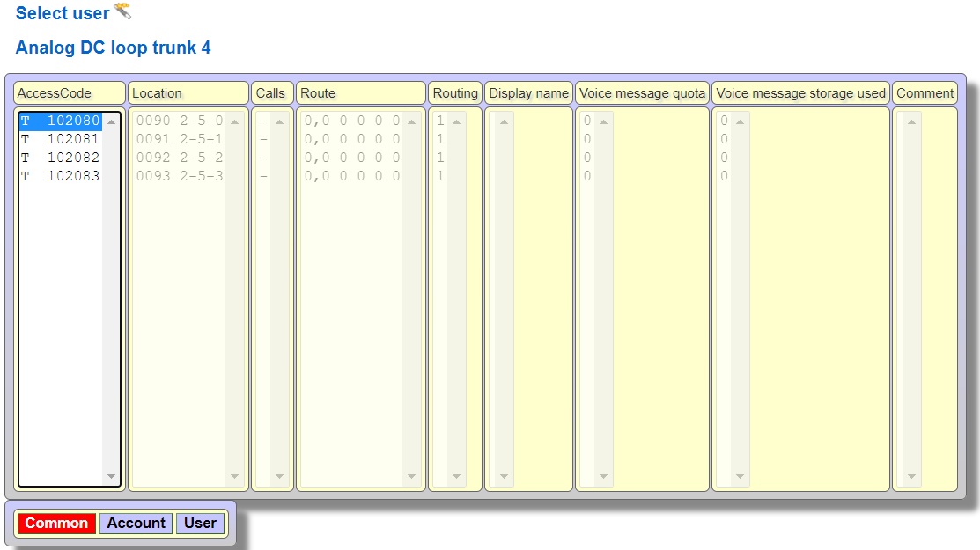Choose trunk entry T 102082
This screenshot has width=980, height=550.
(x=61, y=158)
